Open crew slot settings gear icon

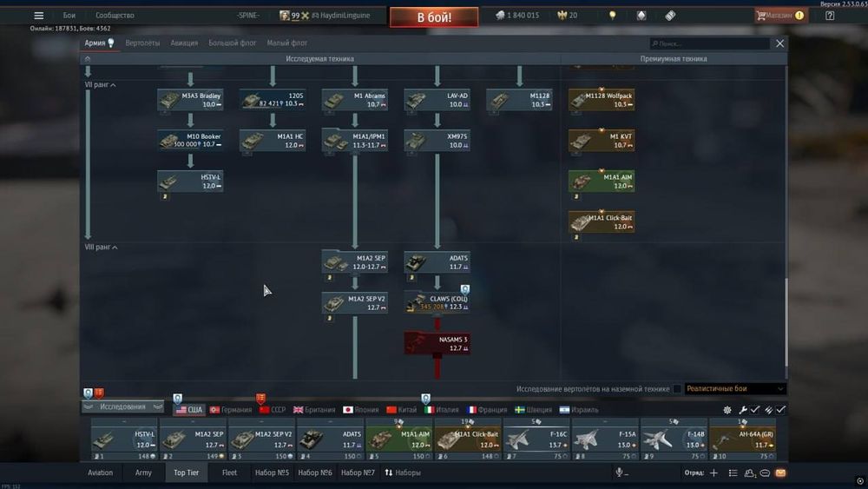click(727, 410)
